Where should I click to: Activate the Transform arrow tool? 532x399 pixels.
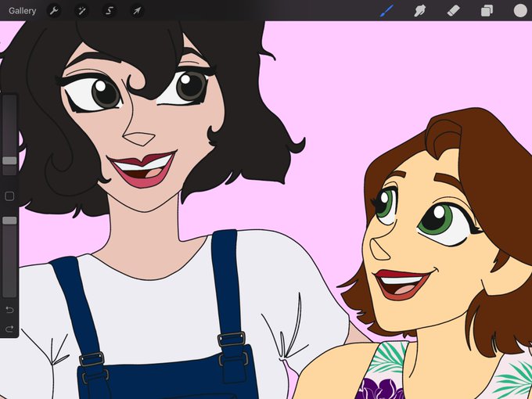[137, 11]
